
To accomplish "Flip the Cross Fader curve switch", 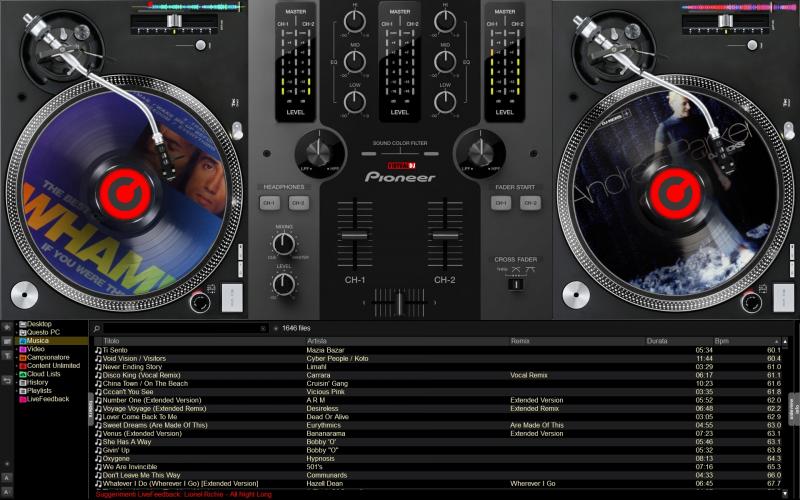I will 516,284.
